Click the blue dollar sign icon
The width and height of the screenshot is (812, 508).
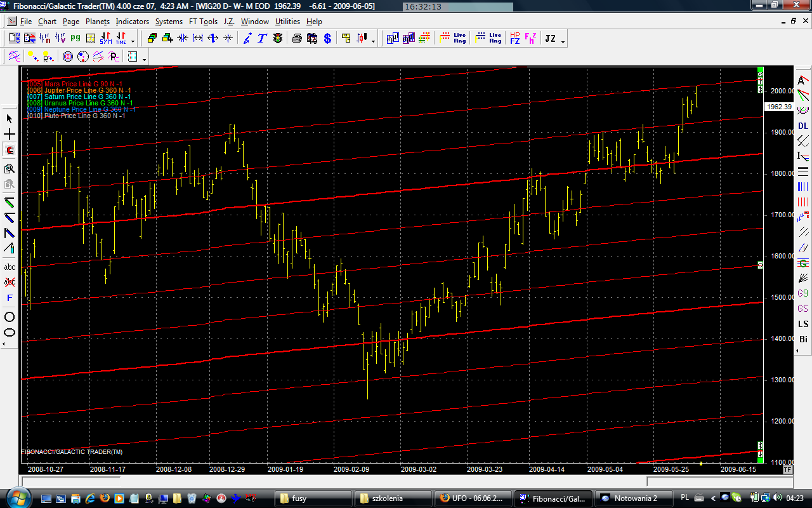tap(327, 39)
